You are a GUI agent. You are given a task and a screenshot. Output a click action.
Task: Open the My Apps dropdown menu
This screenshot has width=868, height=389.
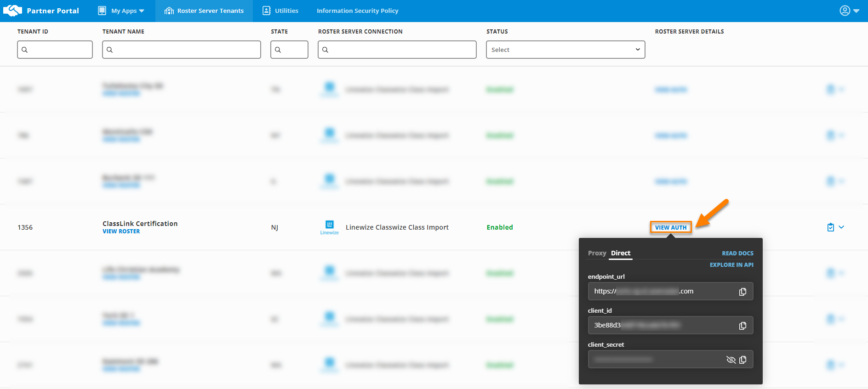[x=121, y=11]
